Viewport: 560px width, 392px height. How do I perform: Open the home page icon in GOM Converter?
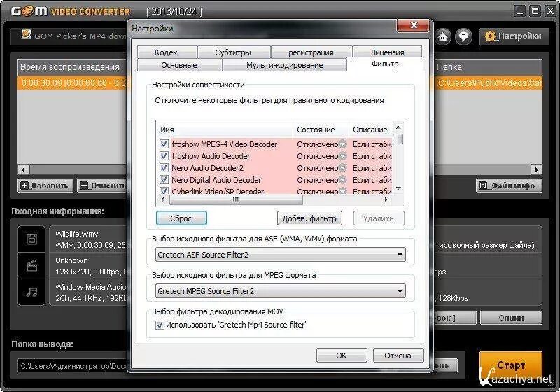coord(443,36)
